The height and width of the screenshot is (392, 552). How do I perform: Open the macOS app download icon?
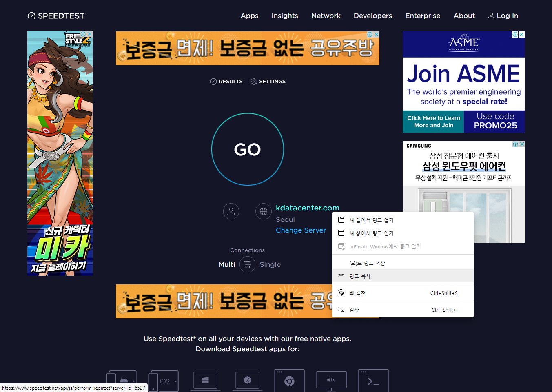pos(247,381)
